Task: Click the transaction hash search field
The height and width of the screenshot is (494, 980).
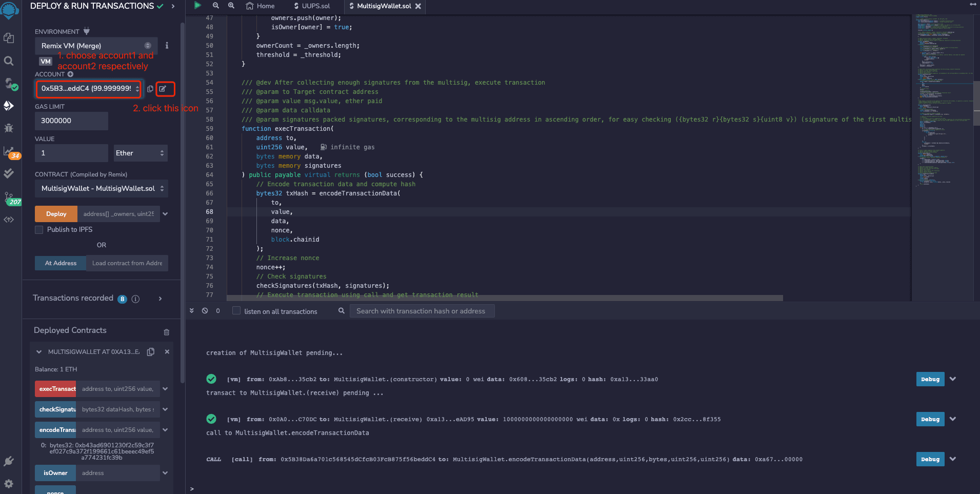Action: [x=422, y=311]
